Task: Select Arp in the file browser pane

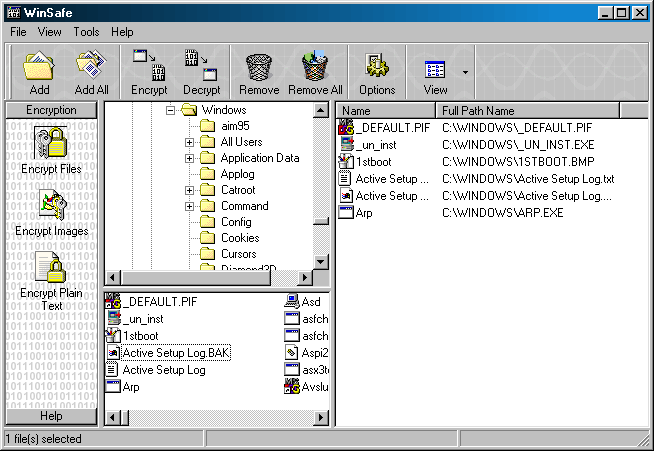Action: pyautogui.click(x=123, y=387)
